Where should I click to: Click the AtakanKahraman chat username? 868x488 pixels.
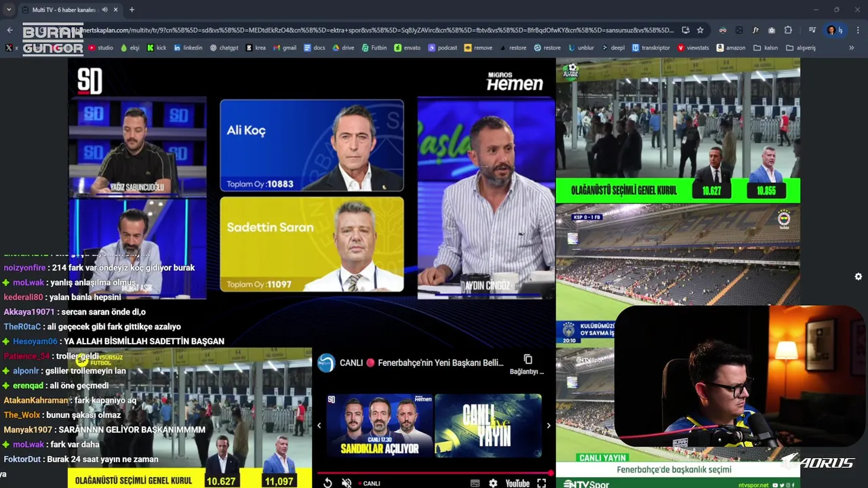36,401
